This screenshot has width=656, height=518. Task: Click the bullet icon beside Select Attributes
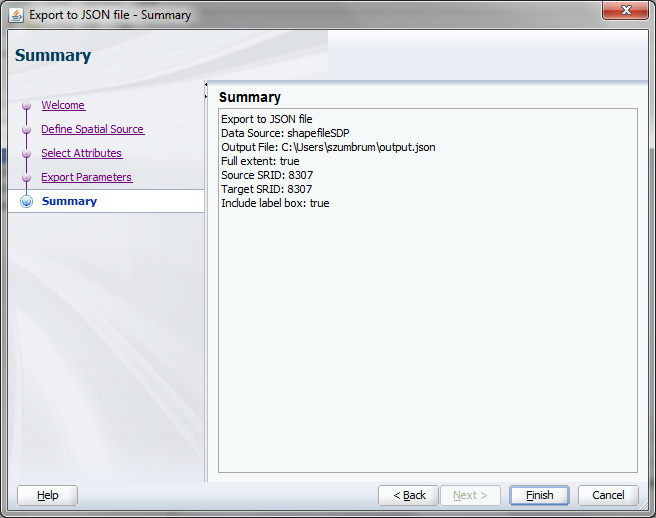coord(26,154)
